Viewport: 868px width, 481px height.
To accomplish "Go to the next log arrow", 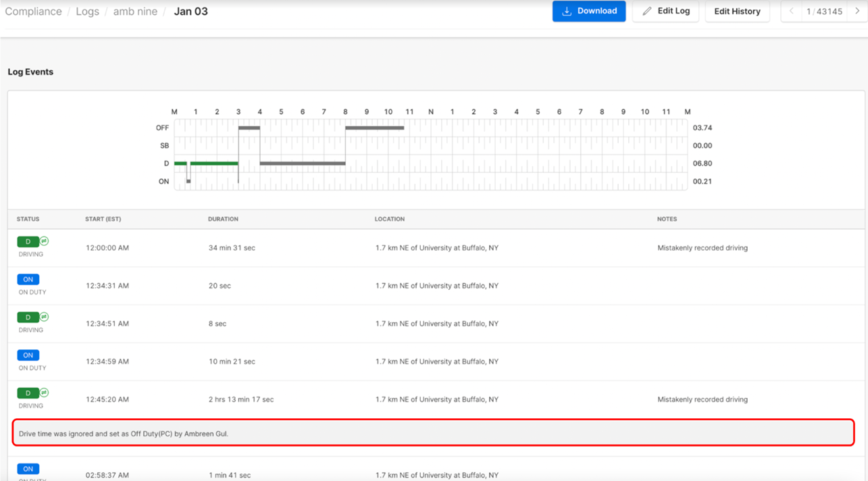I will [x=857, y=11].
